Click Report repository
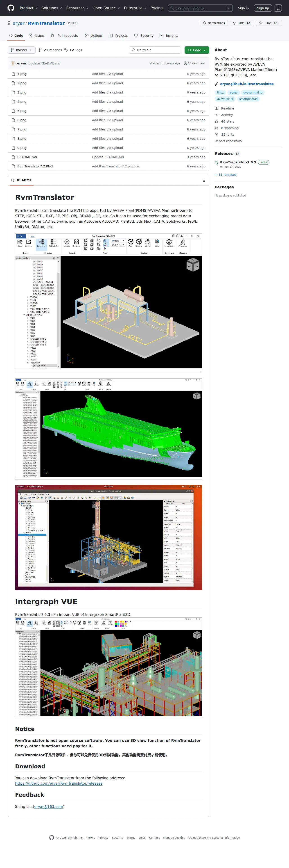Viewport: 289px width, 868px height. [228, 141]
